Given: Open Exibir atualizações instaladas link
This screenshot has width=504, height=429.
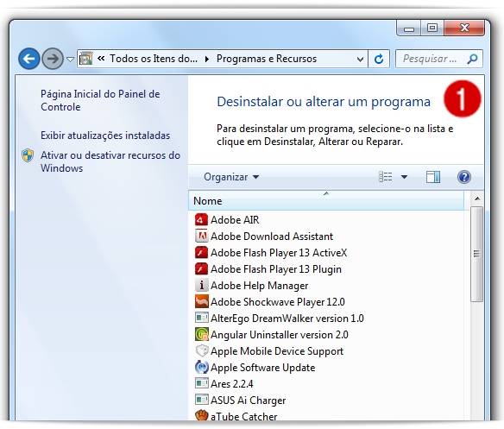Looking at the screenshot, I should tap(105, 136).
